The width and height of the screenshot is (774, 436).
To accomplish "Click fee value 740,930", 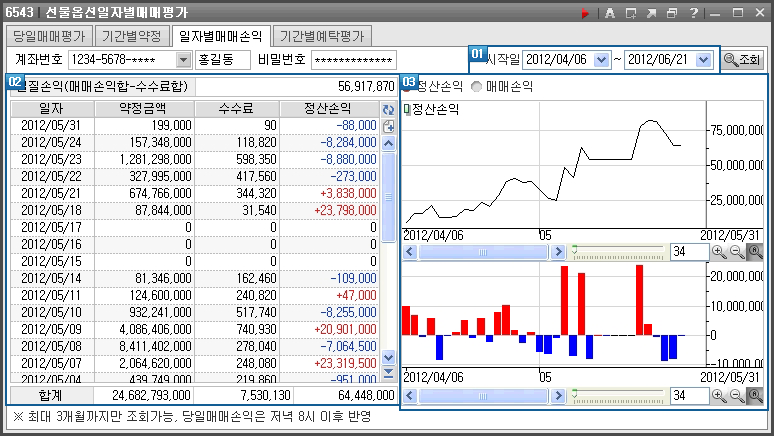I will pos(256,329).
